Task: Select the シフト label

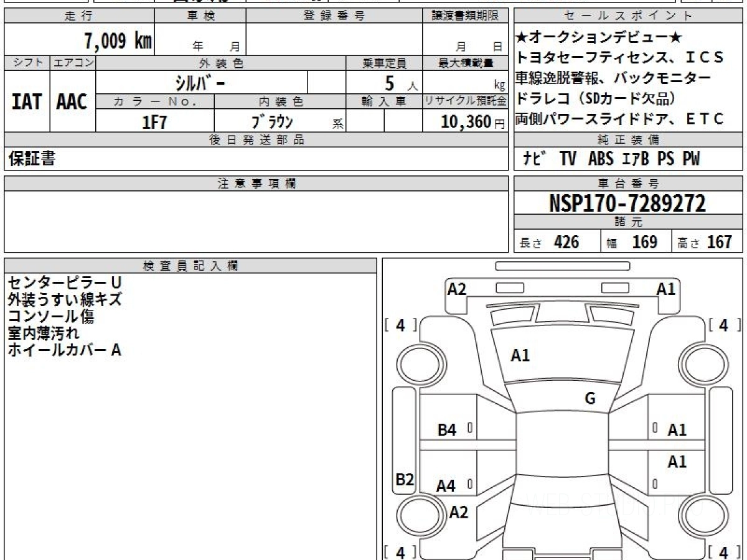Action: [x=27, y=63]
